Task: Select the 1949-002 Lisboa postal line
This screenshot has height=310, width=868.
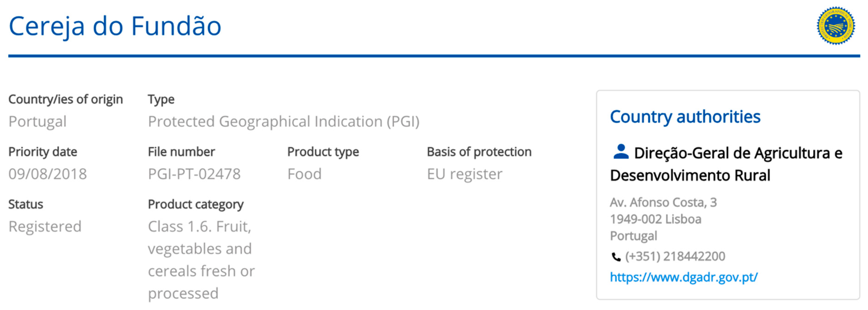Action: (x=656, y=219)
